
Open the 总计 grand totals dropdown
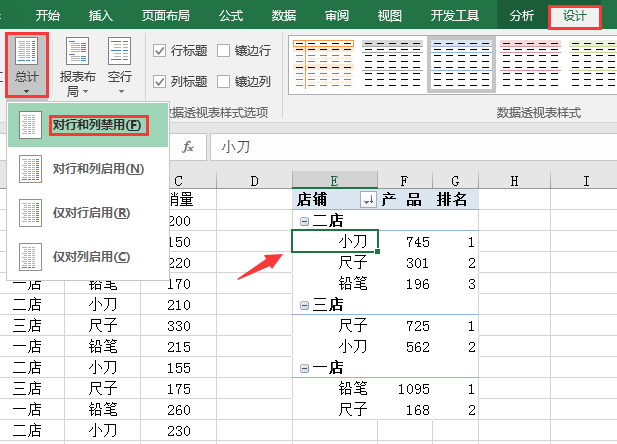27,65
